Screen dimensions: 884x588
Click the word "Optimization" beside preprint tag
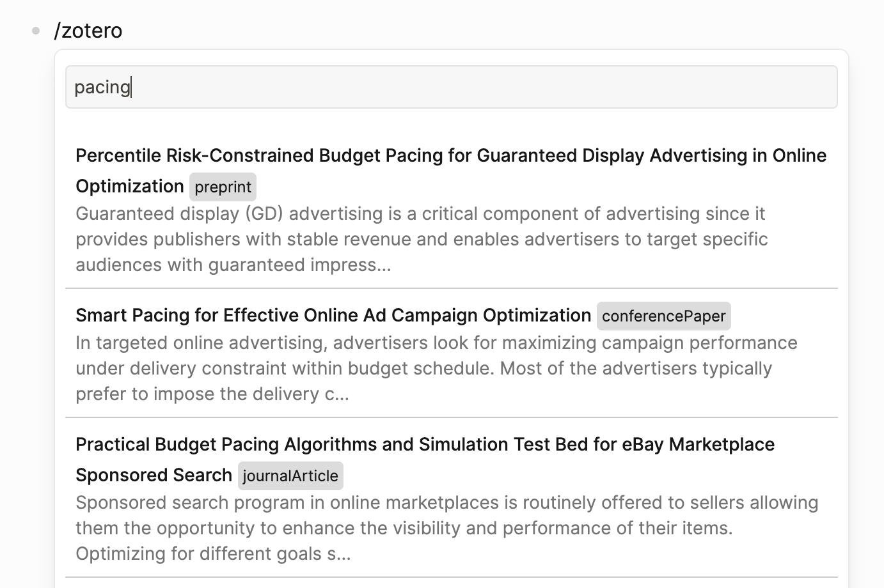click(x=130, y=186)
